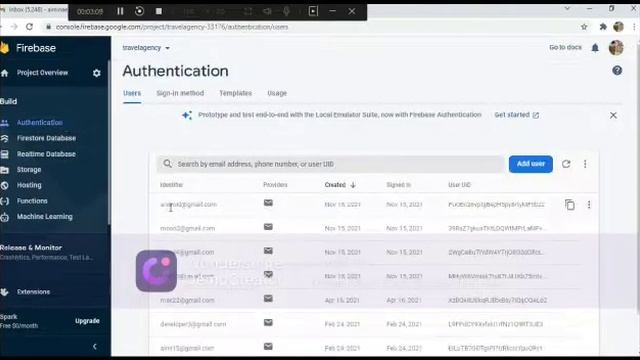The image size is (640, 360).
Task: Open the help question mark icon
Action: (x=617, y=71)
